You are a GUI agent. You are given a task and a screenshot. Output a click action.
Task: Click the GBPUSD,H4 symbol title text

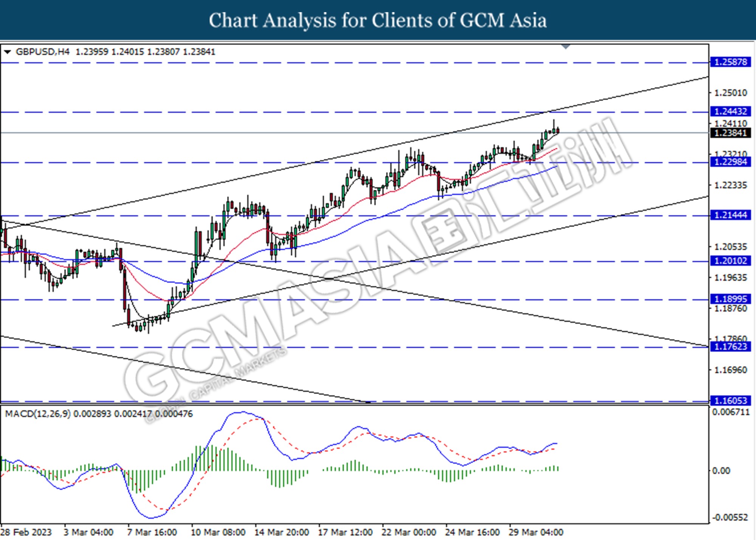pyautogui.click(x=43, y=52)
